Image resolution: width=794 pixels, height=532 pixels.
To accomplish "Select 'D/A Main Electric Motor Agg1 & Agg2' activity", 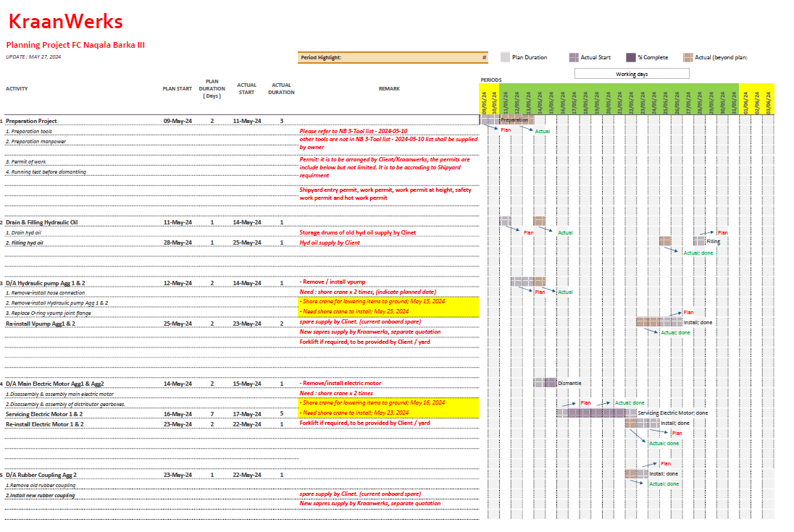I will 54,384.
